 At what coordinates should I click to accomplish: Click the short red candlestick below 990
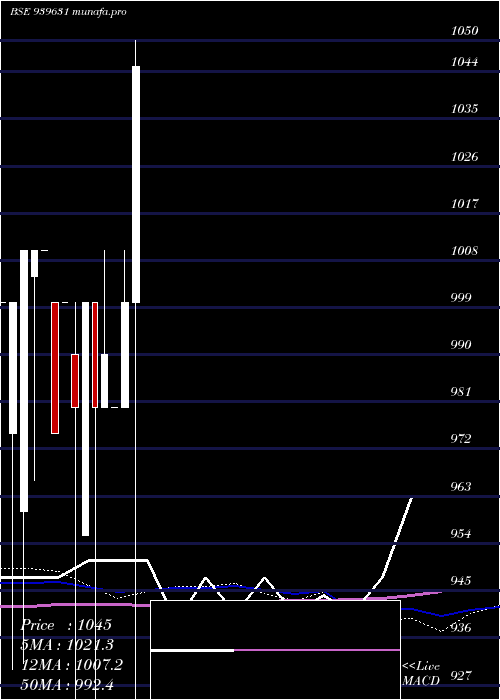[x=75, y=381]
